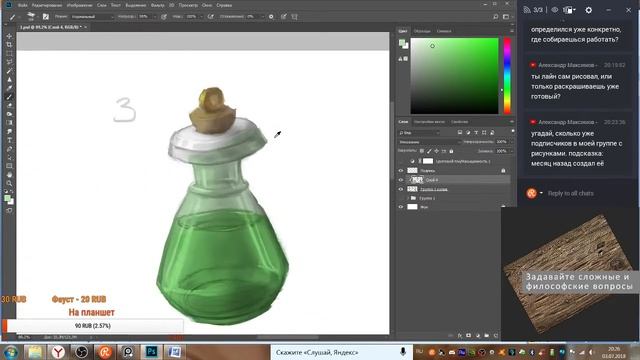Open the smoothing options gear
640x360 pixels.
click(x=271, y=17)
